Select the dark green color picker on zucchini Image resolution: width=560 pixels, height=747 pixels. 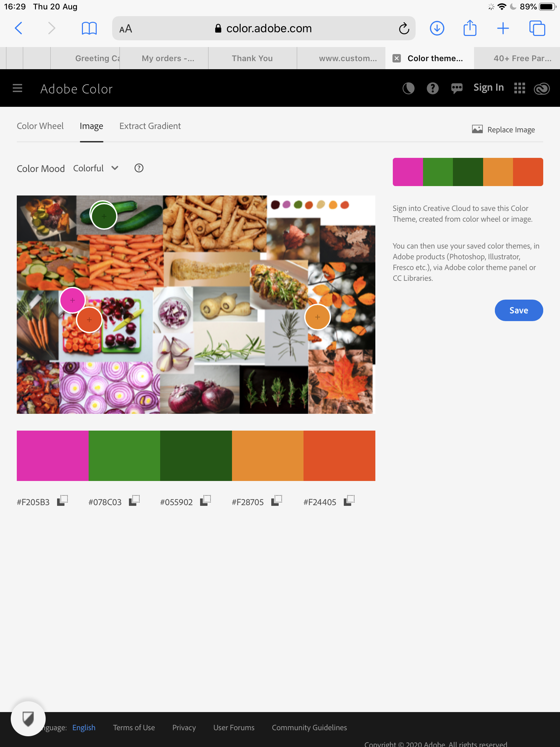(x=104, y=216)
